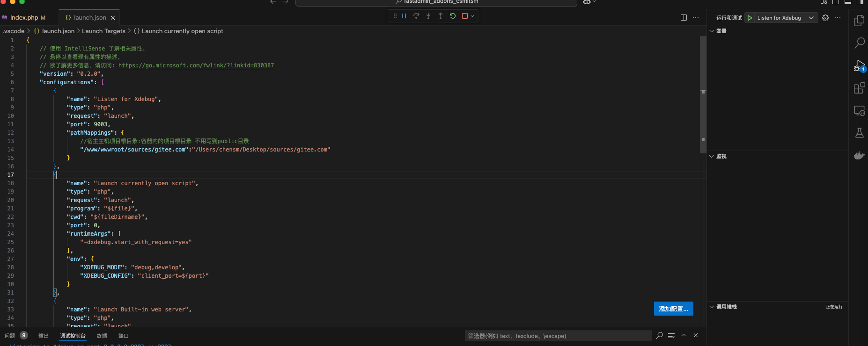
Task: Open the Docker view
Action: [860, 155]
